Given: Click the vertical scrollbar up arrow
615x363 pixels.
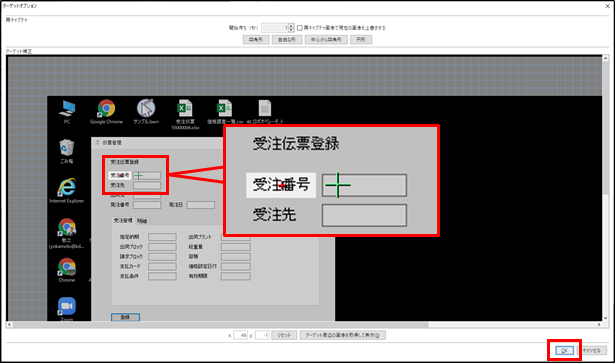Looking at the screenshot, I should click(x=606, y=58).
